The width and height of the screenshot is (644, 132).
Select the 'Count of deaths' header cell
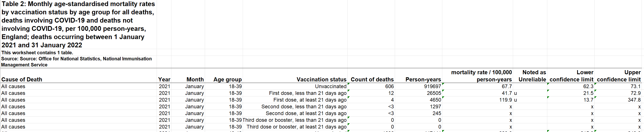click(372, 79)
